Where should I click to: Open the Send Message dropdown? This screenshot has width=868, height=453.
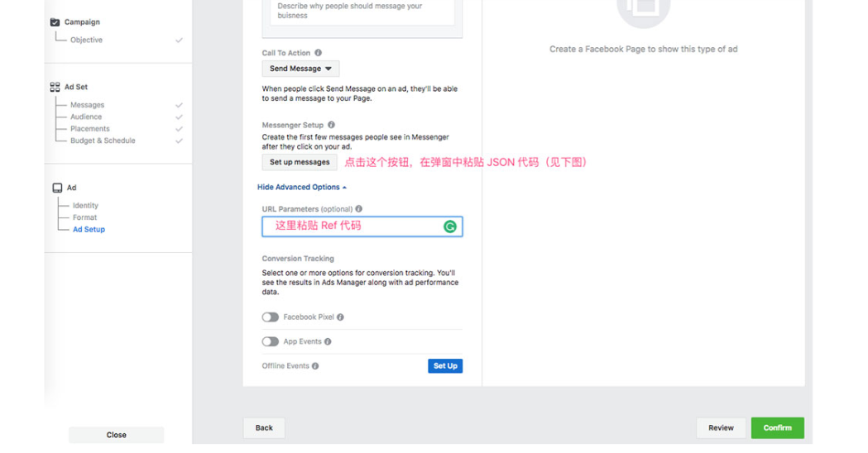tap(300, 69)
